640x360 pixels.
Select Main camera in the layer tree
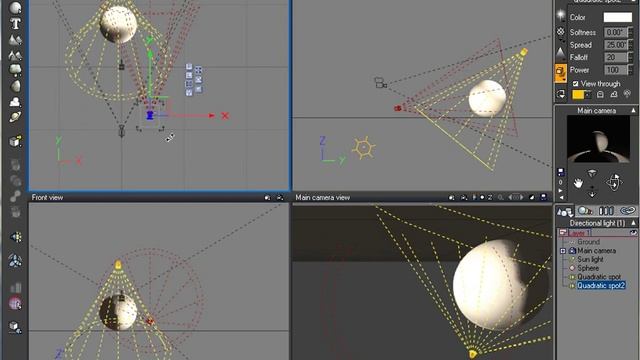tap(596, 251)
